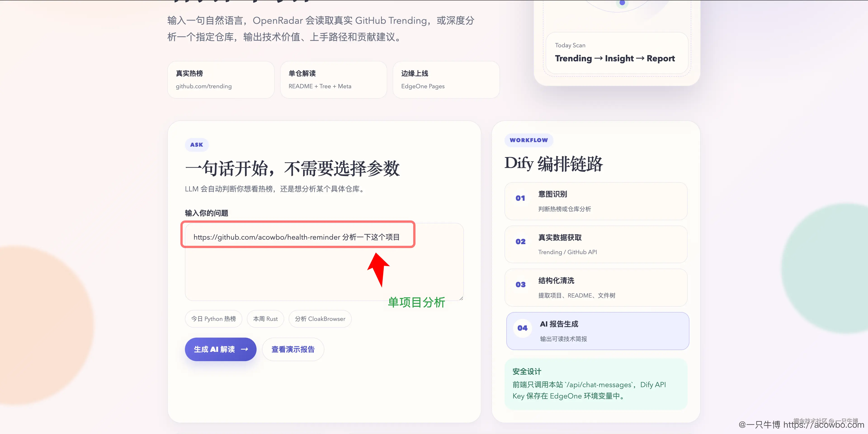Select workflow step 03 结构化清洗
The width and height of the screenshot is (868, 434).
point(596,288)
